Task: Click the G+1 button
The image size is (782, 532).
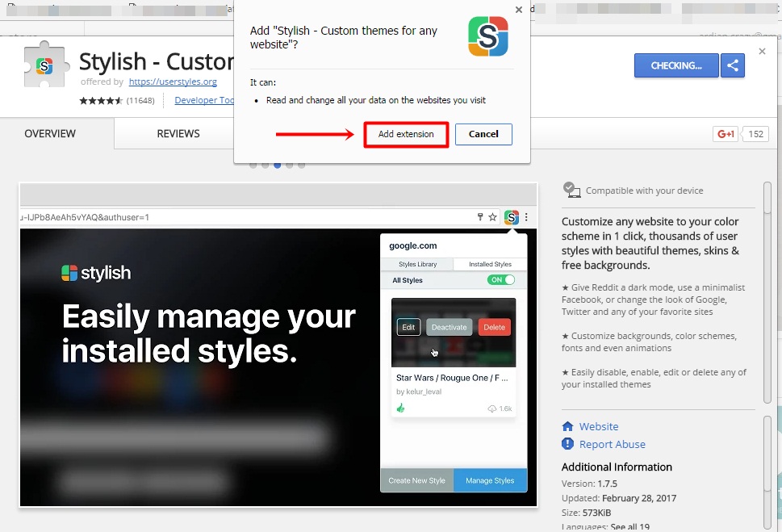Action: pyautogui.click(x=725, y=133)
